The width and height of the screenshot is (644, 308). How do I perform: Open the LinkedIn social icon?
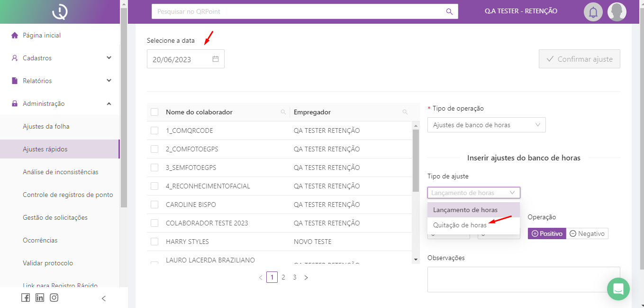tap(40, 298)
